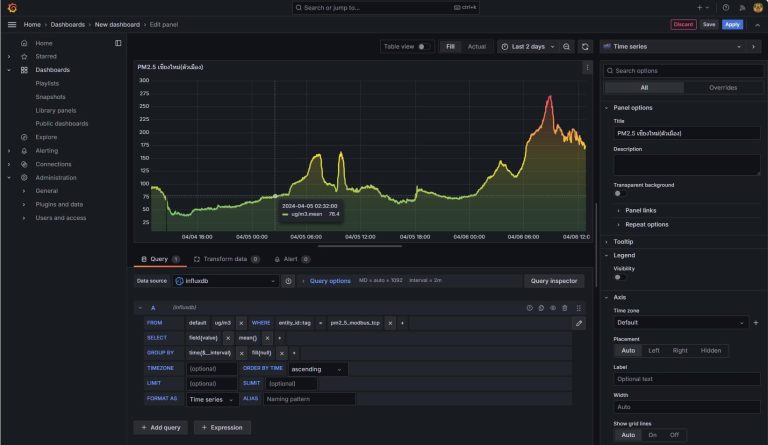Toggle the Transparent background switch
Viewport: 768px width, 445px height.
pos(619,194)
